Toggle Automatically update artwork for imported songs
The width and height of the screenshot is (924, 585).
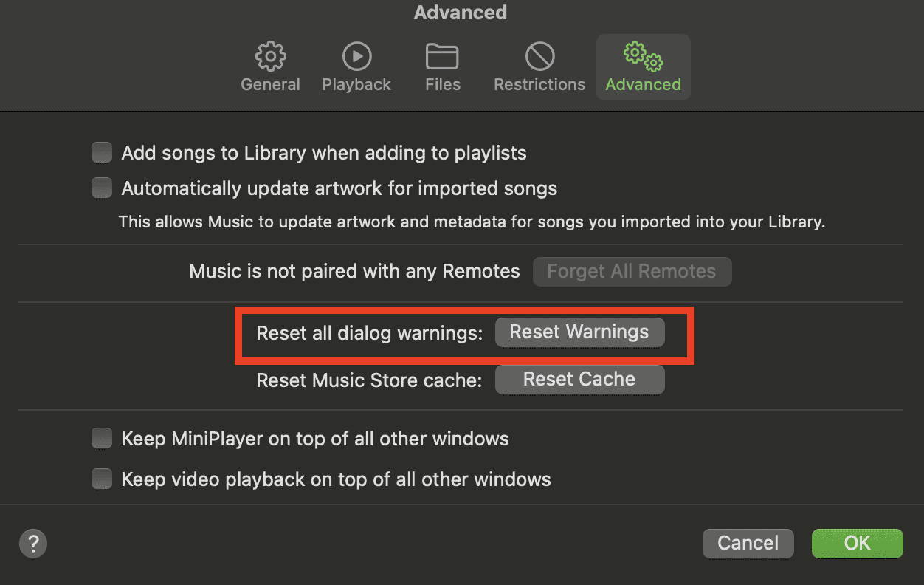pyautogui.click(x=101, y=188)
